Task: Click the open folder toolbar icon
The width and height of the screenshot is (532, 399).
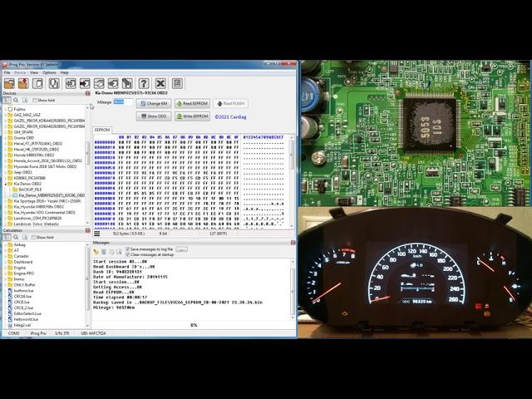Action: coord(9,83)
